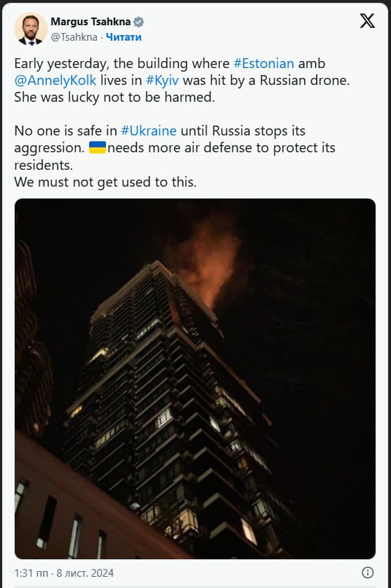Screen dimensions: 391x588
Task: Click the words 'Early yesterday, the building where'
Action: tap(122, 63)
